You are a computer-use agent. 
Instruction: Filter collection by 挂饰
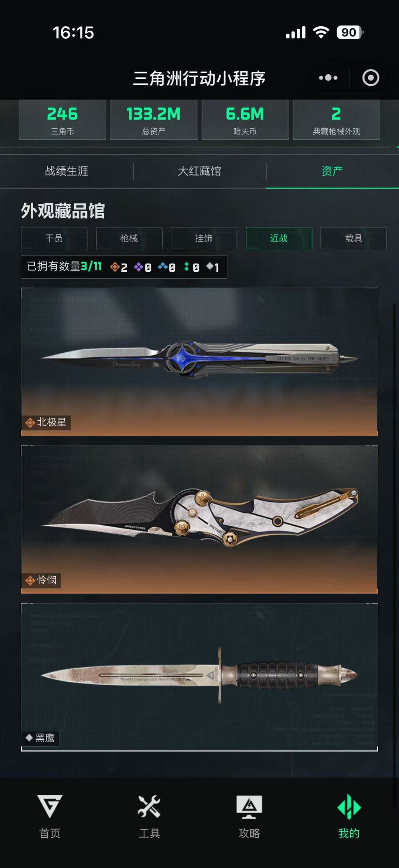click(x=204, y=238)
